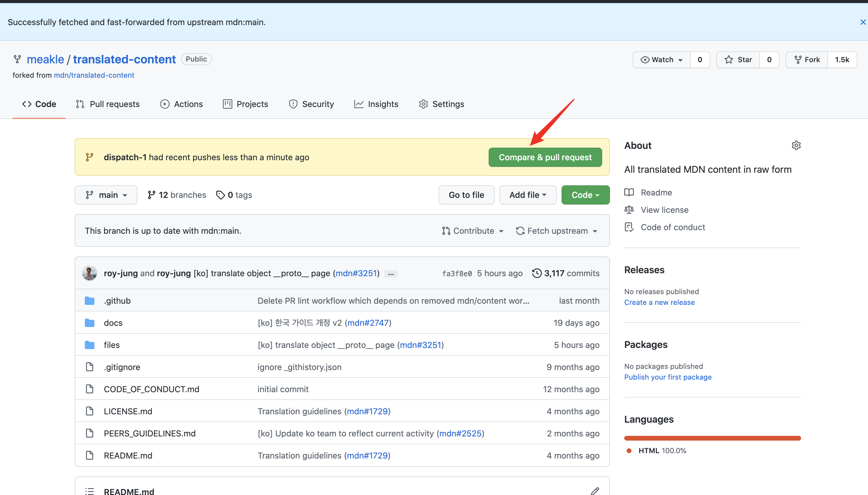Open the main branch selector dropdown
Image resolution: width=868 pixels, height=495 pixels.
point(106,195)
